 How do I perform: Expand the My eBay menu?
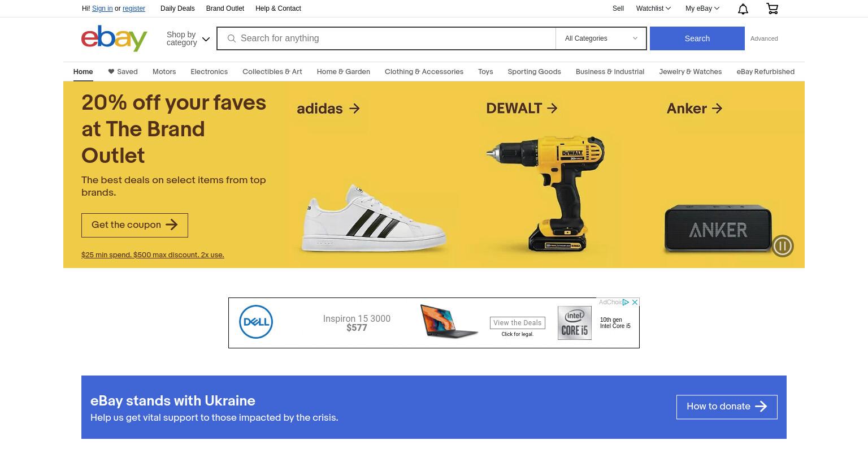point(702,8)
